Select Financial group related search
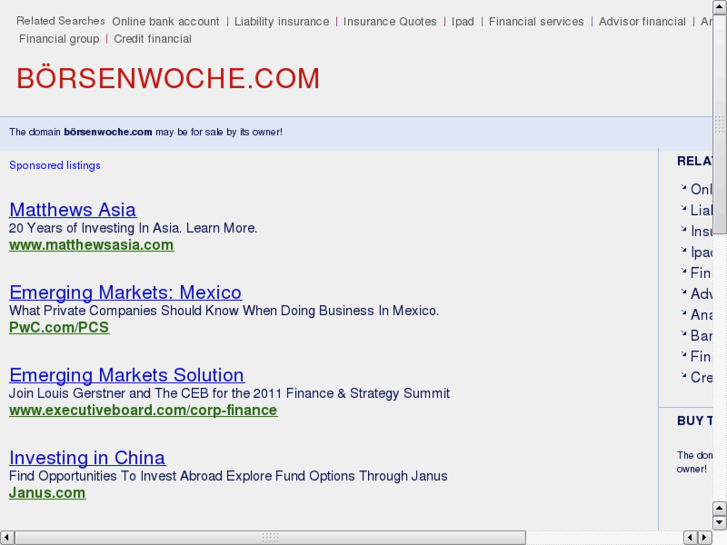727x545 pixels. [x=59, y=39]
